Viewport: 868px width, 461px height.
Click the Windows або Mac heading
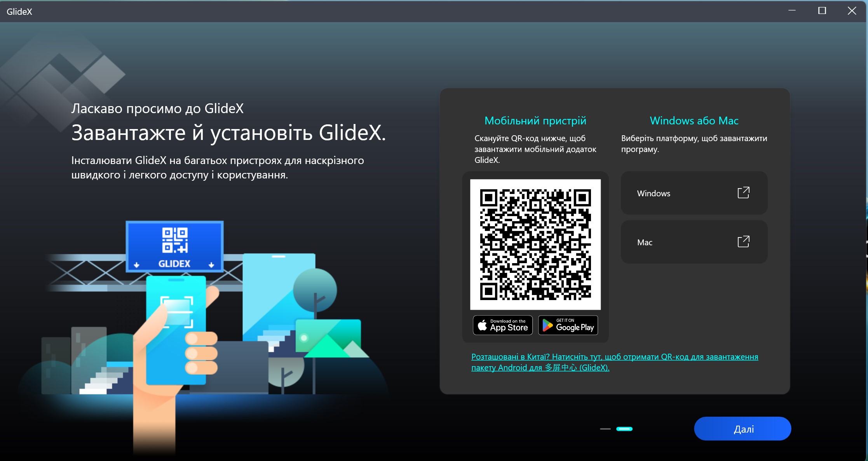tap(694, 121)
